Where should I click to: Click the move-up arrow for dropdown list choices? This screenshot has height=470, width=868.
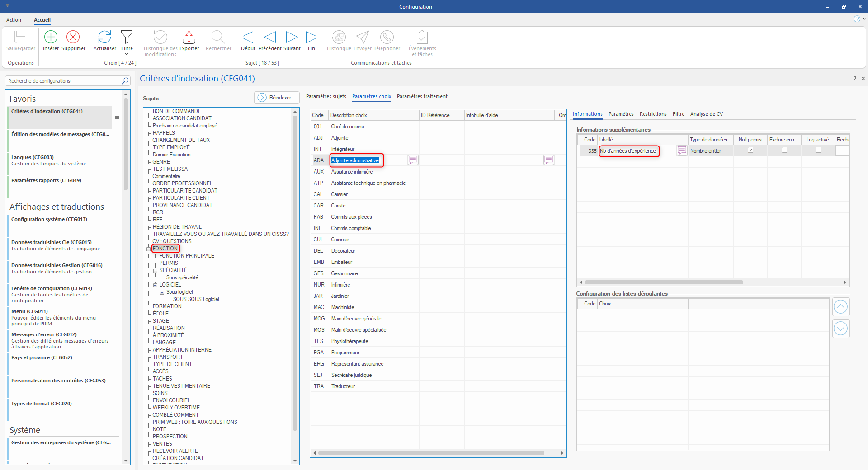click(840, 307)
